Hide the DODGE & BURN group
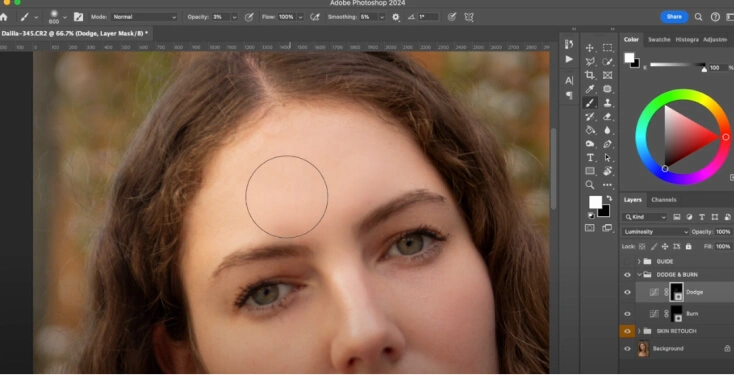Screen dimensions: 734x375 pos(627,275)
